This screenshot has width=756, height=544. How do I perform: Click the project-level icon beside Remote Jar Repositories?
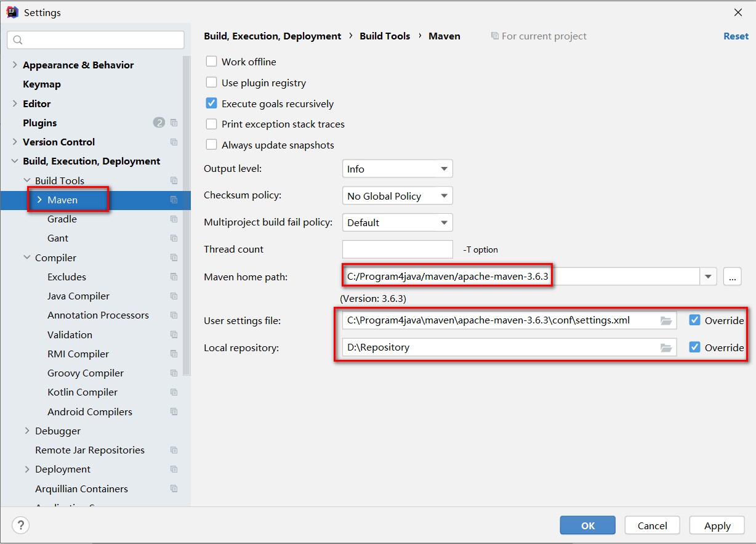(174, 450)
